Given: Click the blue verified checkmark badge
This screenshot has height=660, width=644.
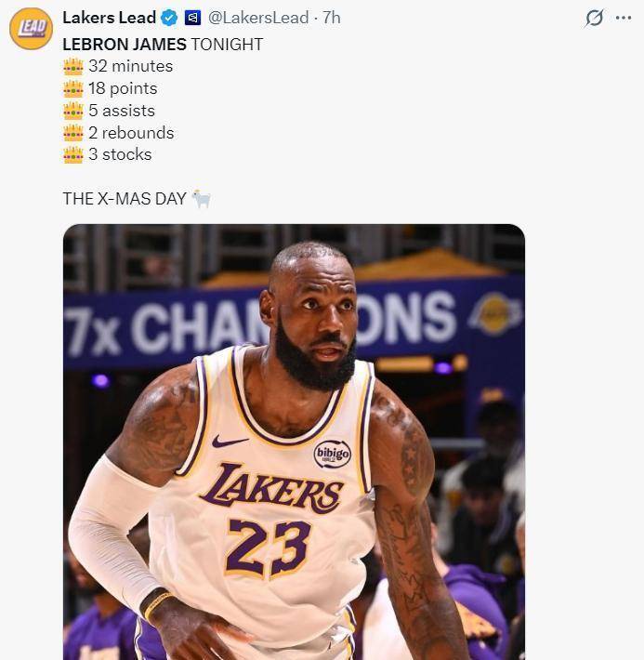Looking at the screenshot, I should coord(169,18).
